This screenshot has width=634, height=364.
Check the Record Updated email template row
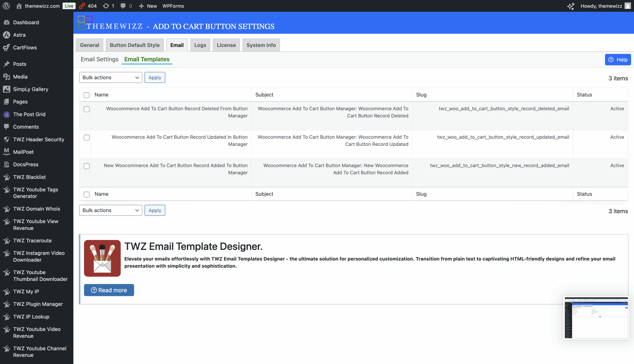86,137
